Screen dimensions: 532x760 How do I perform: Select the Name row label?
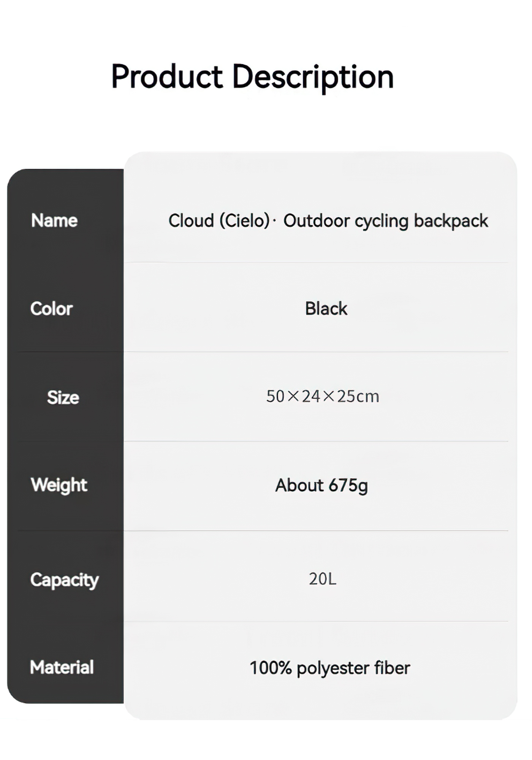(54, 220)
